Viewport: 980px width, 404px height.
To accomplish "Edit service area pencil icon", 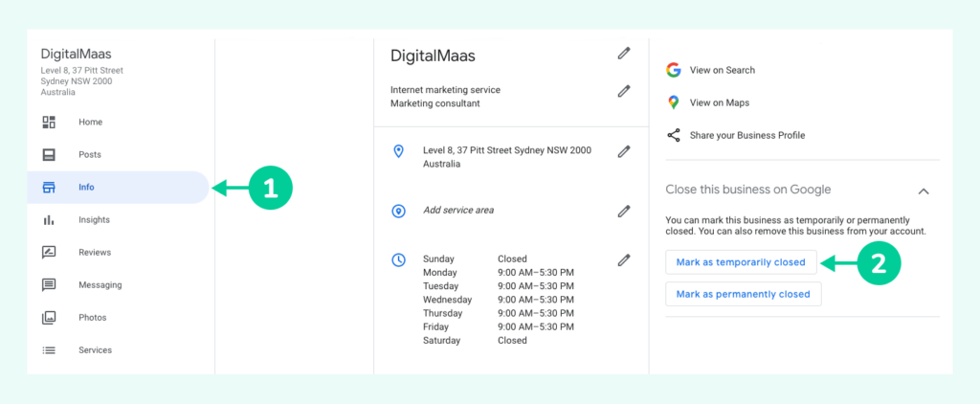I will [623, 212].
